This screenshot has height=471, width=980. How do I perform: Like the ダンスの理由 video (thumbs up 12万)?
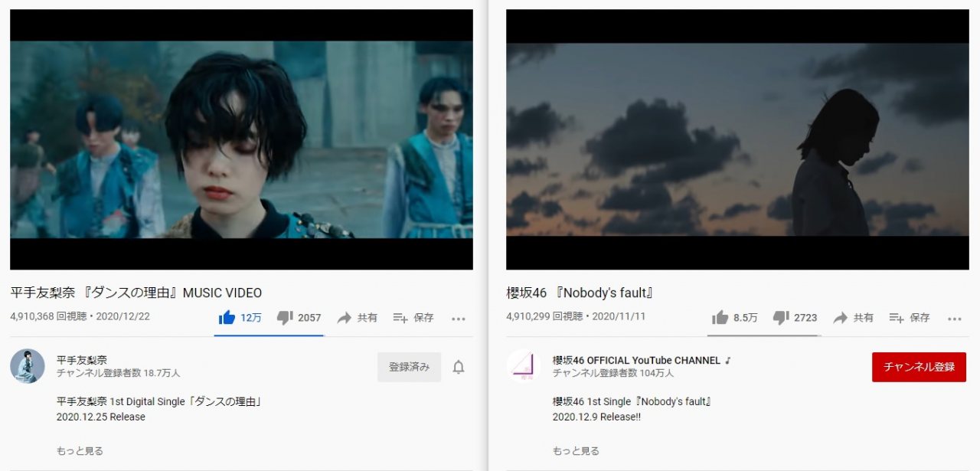(240, 318)
